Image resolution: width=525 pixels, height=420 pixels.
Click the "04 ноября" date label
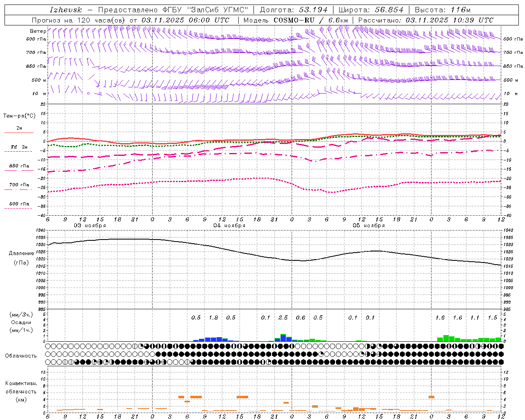(229, 226)
